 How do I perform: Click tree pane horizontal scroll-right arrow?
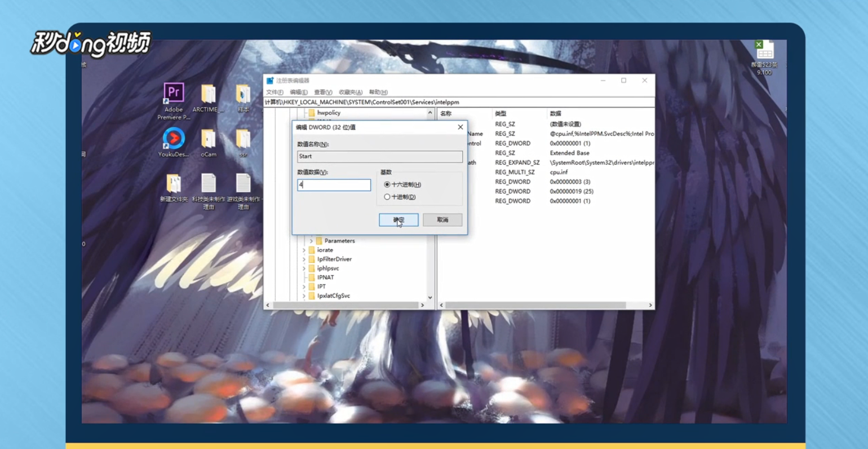(x=422, y=305)
